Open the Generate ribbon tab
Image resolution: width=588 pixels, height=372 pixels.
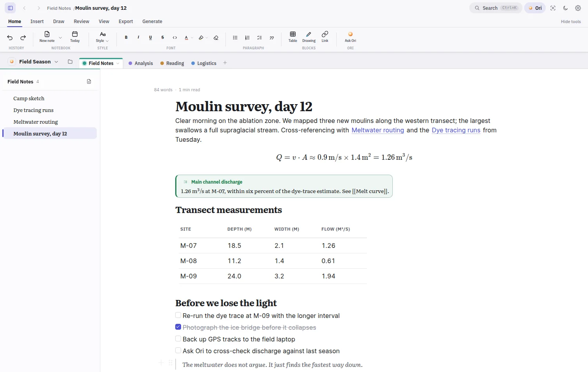pyautogui.click(x=152, y=22)
